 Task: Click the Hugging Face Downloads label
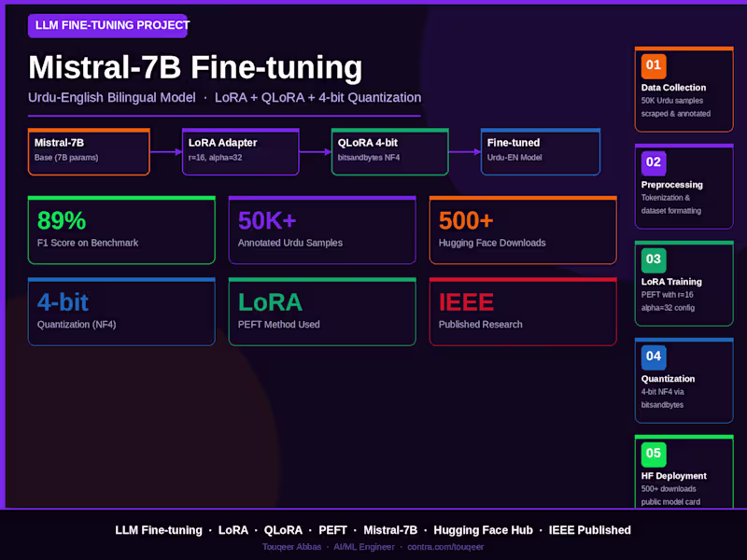(492, 243)
